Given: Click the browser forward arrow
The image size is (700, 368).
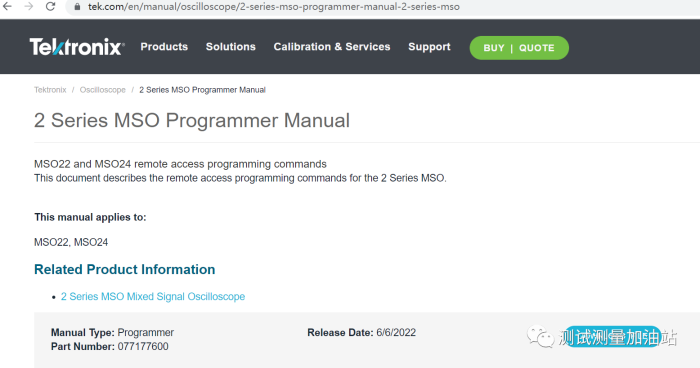Looking at the screenshot, I should [29, 7].
